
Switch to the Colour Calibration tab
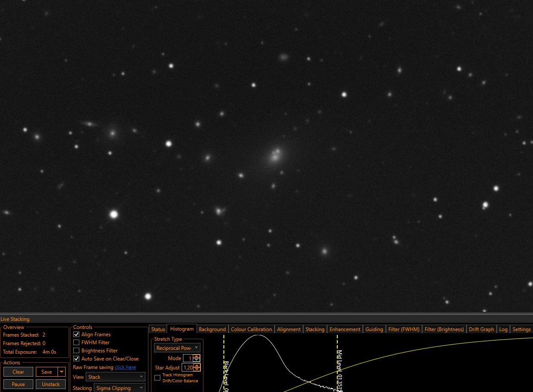[x=251, y=329]
